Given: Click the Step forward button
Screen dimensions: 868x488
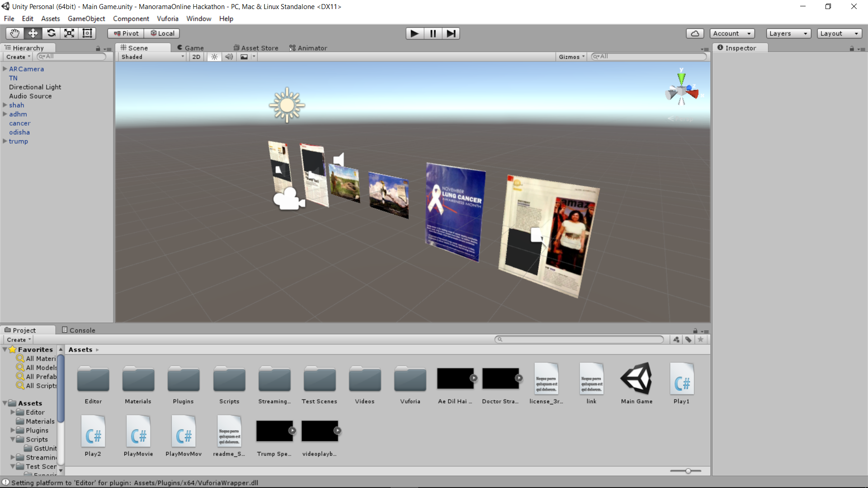Looking at the screenshot, I should [x=451, y=33].
